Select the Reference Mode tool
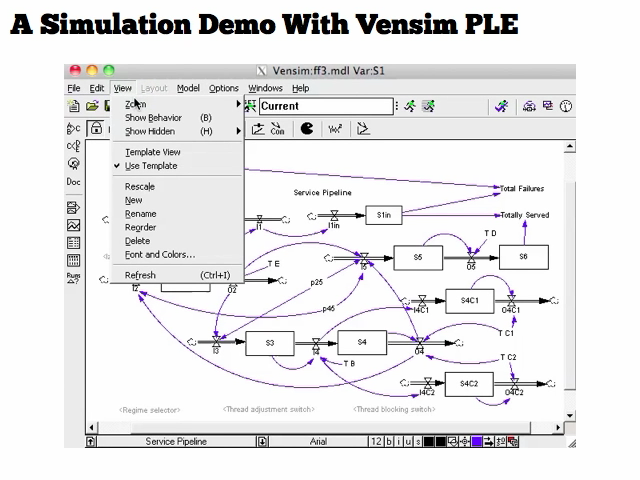Image resolution: width=640 pixels, height=480 pixels. pyautogui.click(x=363, y=129)
